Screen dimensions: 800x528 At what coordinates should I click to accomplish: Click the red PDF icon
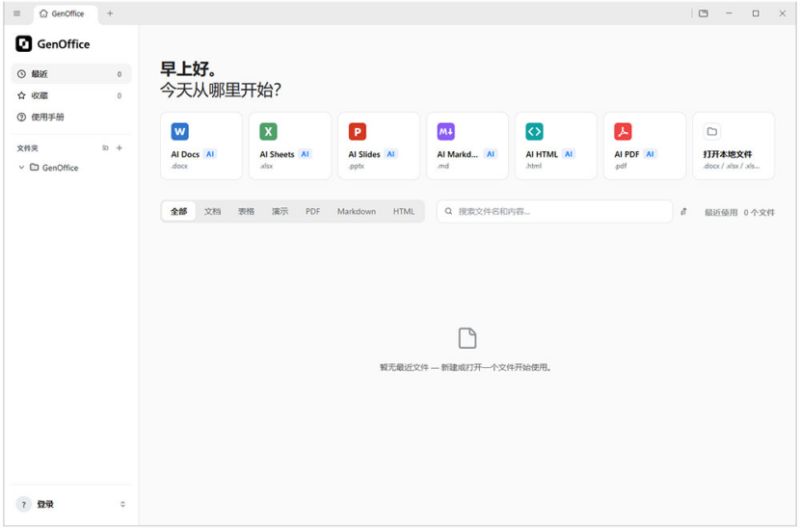(x=623, y=132)
